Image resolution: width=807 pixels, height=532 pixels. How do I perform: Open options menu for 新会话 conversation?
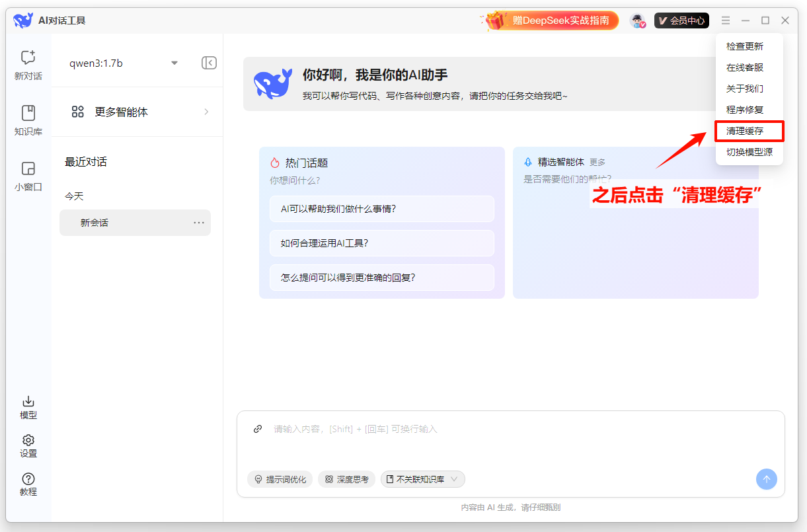(x=198, y=223)
